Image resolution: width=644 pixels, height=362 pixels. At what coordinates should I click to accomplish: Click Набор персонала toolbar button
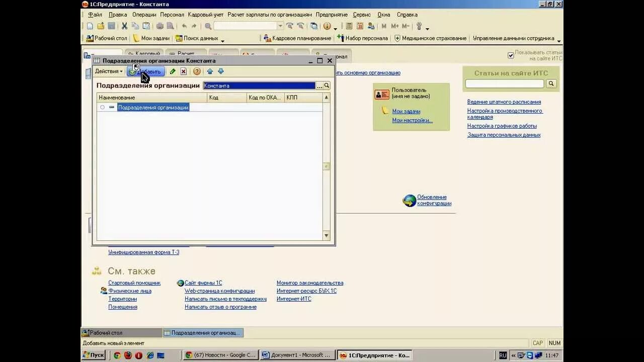[362, 38]
